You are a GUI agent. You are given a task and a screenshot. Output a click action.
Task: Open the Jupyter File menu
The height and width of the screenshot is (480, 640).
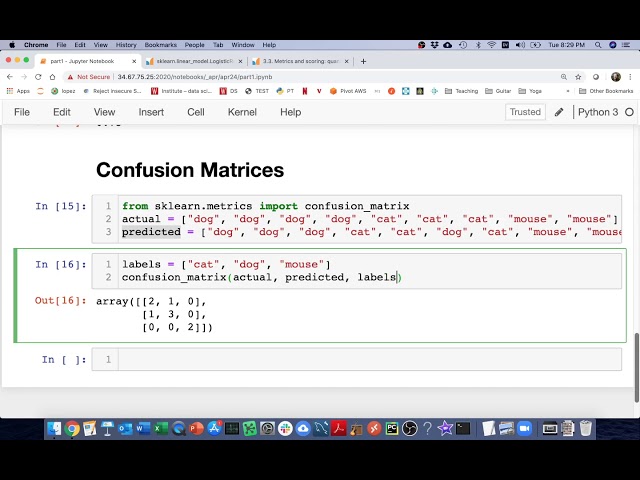click(x=22, y=112)
